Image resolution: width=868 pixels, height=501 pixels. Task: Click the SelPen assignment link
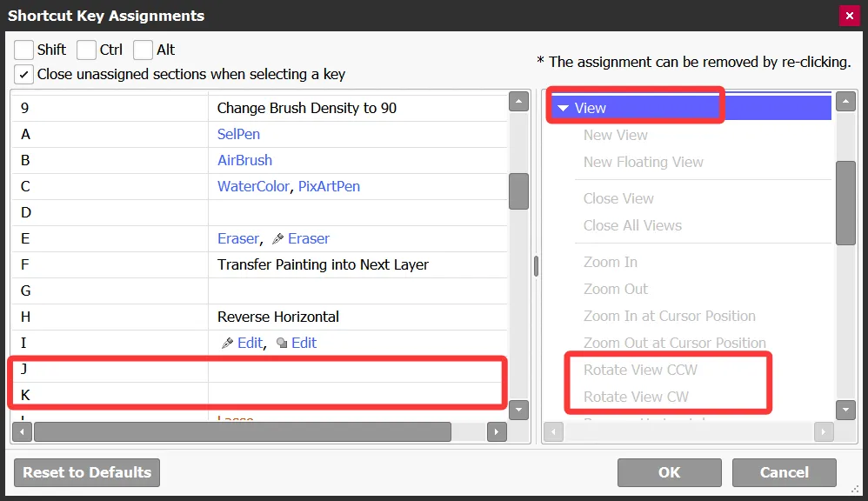click(x=238, y=134)
